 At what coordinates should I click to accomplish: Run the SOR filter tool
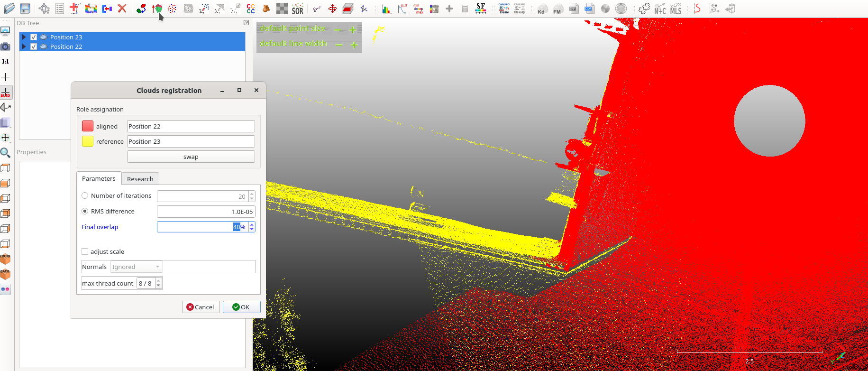(298, 8)
